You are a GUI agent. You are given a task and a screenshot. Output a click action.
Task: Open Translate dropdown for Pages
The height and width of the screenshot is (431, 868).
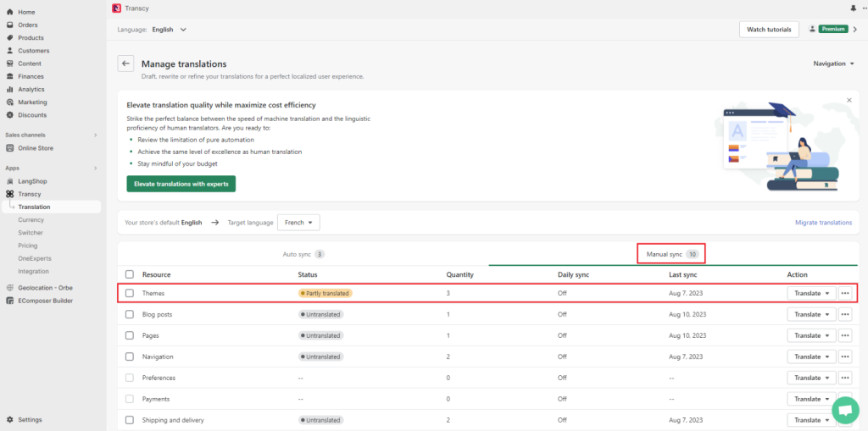pos(811,335)
